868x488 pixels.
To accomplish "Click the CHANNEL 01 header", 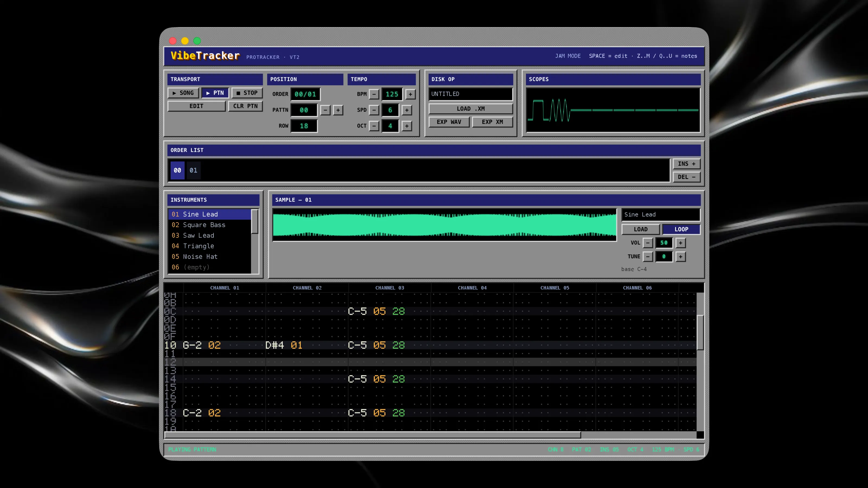I will [x=225, y=288].
